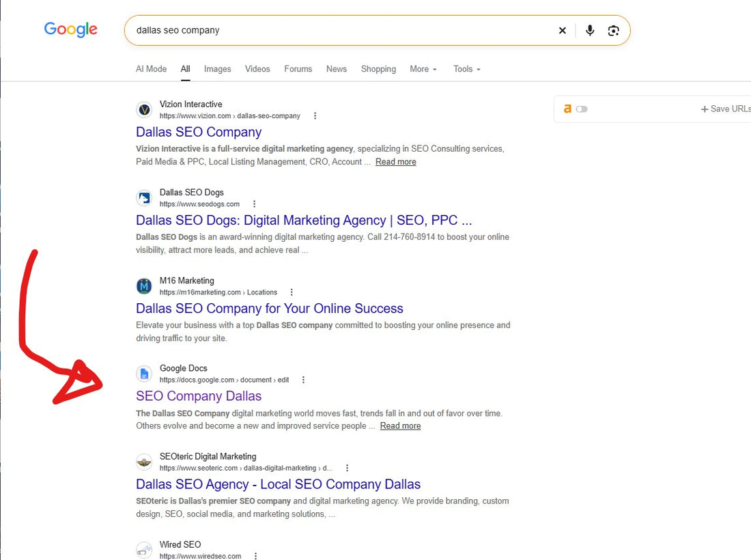Open the 'Dallas SEO Dogs: Digital Marketing Agency' result
The height and width of the screenshot is (560, 751).
pos(304,221)
